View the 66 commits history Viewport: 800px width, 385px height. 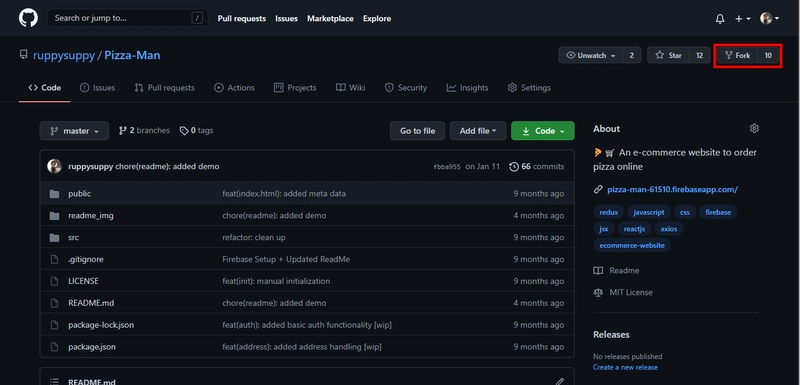pos(537,166)
